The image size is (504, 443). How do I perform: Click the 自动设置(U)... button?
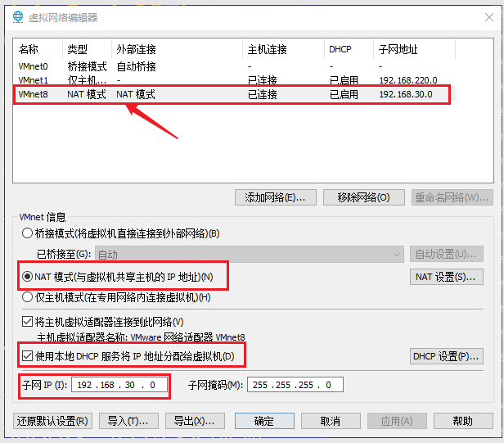(447, 254)
